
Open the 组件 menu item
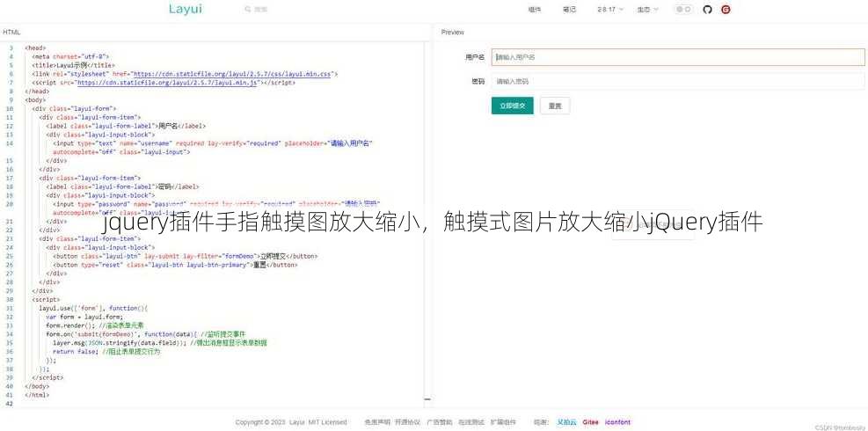coord(534,10)
